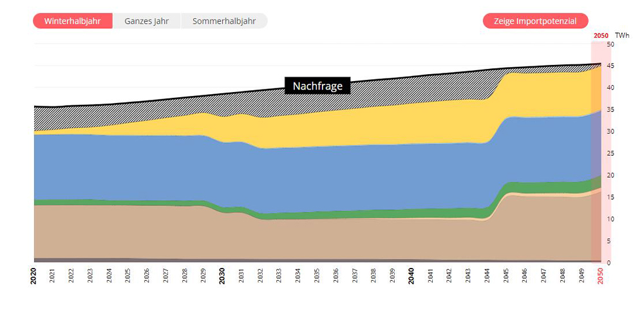Switch to Ganzes Jahr view
The image size is (644, 322).
pos(147,21)
